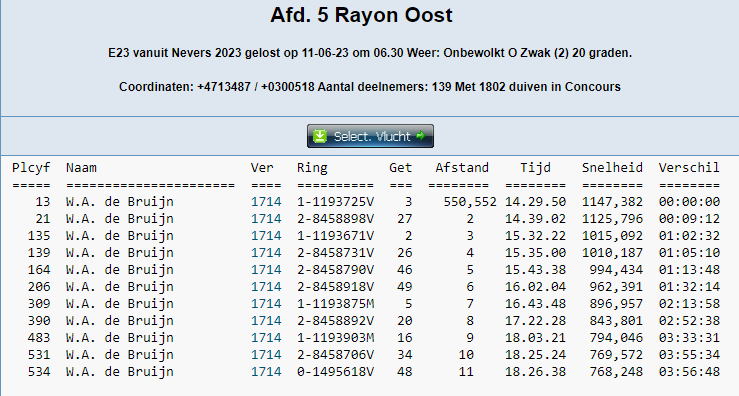This screenshot has height=396, width=739.
Task: Click the speed value 1147,382
Action: coord(612,202)
